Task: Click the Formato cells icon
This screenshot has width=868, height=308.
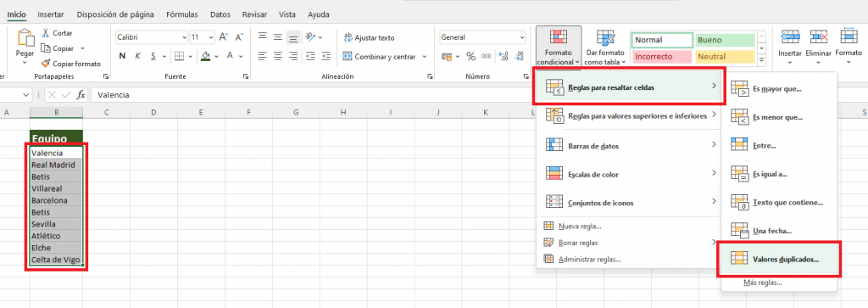Action: point(849,36)
